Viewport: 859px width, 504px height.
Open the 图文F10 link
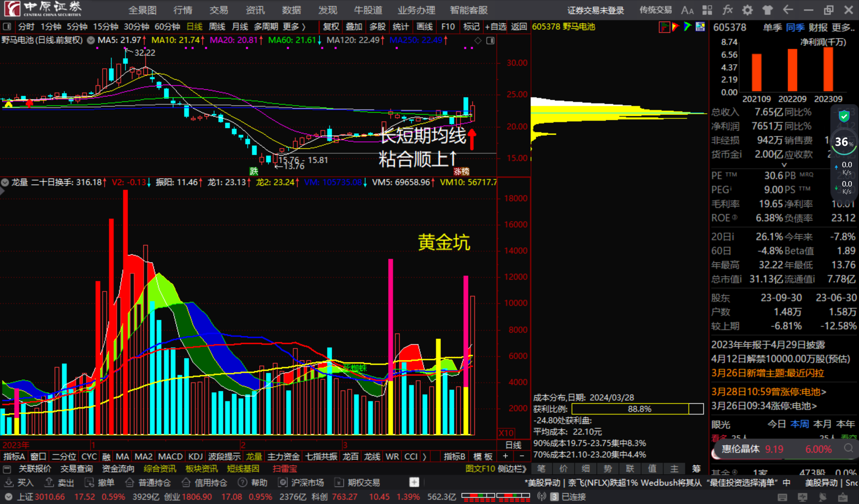pos(480,469)
